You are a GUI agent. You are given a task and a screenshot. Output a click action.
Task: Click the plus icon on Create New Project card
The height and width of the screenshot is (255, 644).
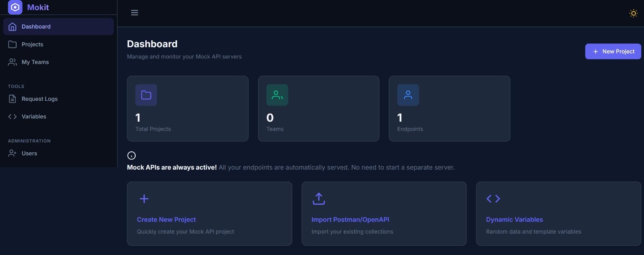(x=144, y=199)
